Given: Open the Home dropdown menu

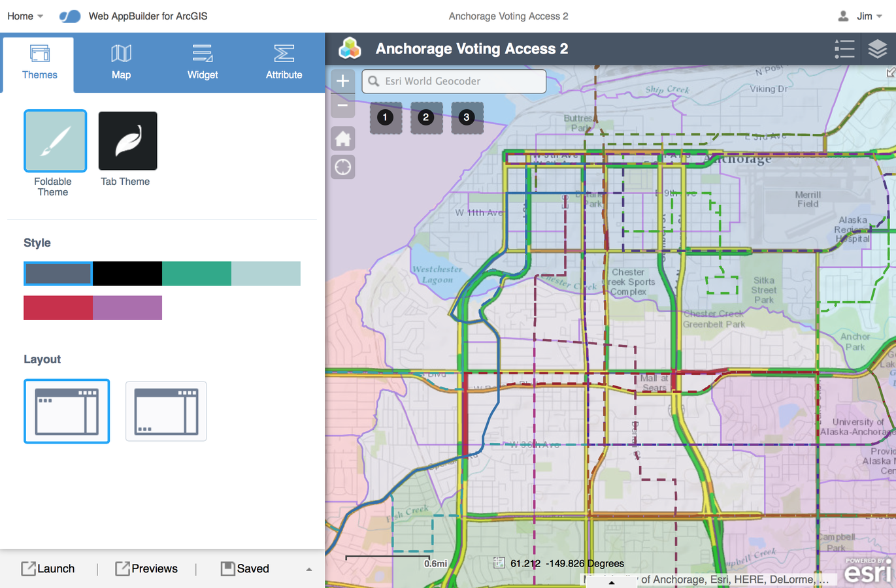Looking at the screenshot, I should (x=25, y=16).
